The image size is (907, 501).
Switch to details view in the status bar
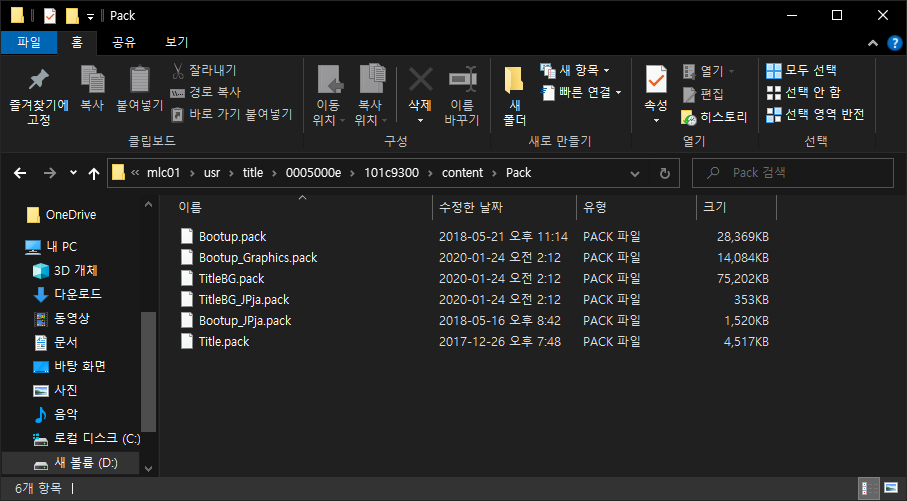(x=869, y=488)
